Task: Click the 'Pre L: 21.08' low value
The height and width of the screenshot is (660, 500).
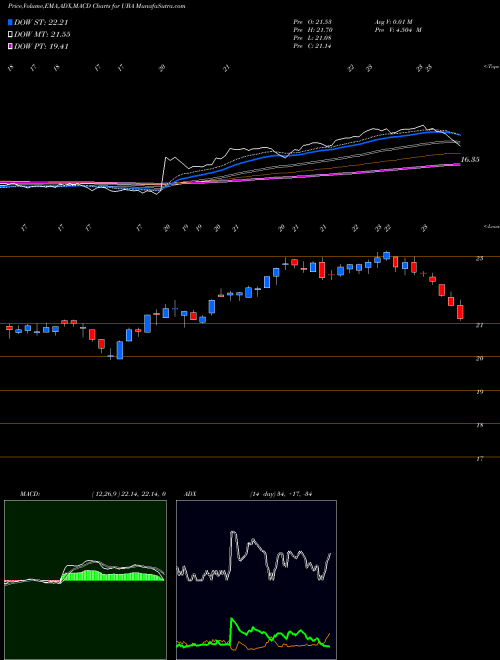Action: [x=313, y=38]
